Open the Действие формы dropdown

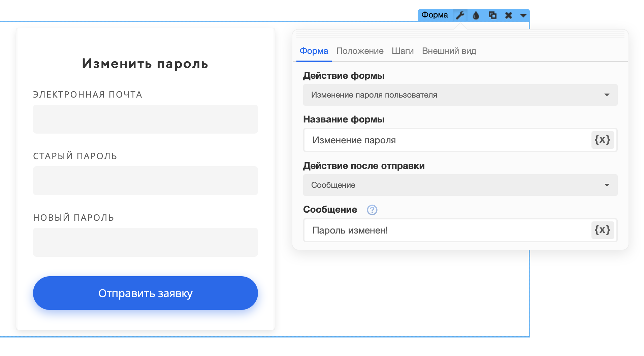click(460, 95)
